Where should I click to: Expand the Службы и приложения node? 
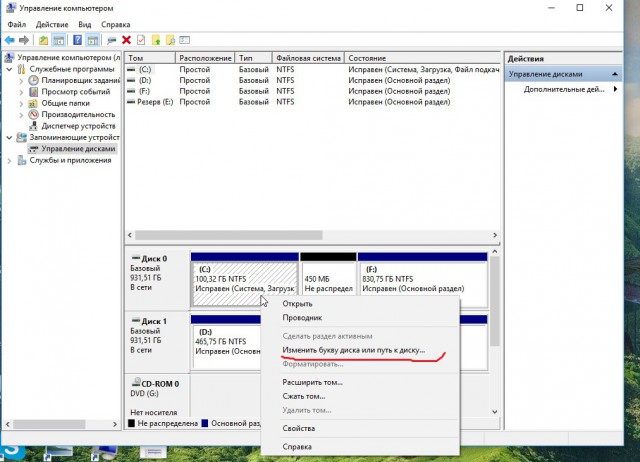tap(10, 160)
